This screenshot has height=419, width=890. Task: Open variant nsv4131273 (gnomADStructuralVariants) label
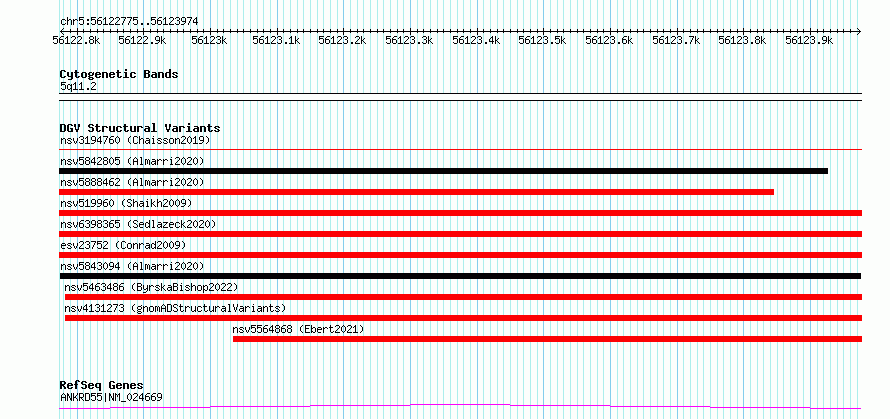coord(175,308)
